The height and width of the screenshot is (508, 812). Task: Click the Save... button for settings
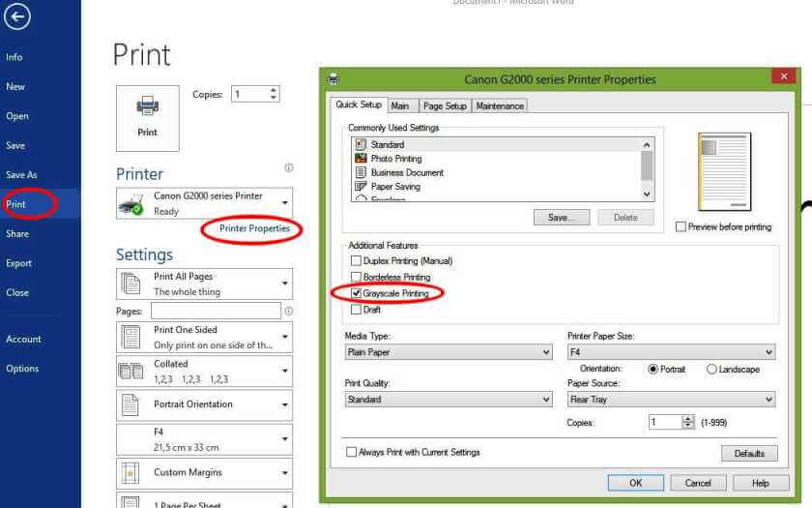tap(562, 218)
